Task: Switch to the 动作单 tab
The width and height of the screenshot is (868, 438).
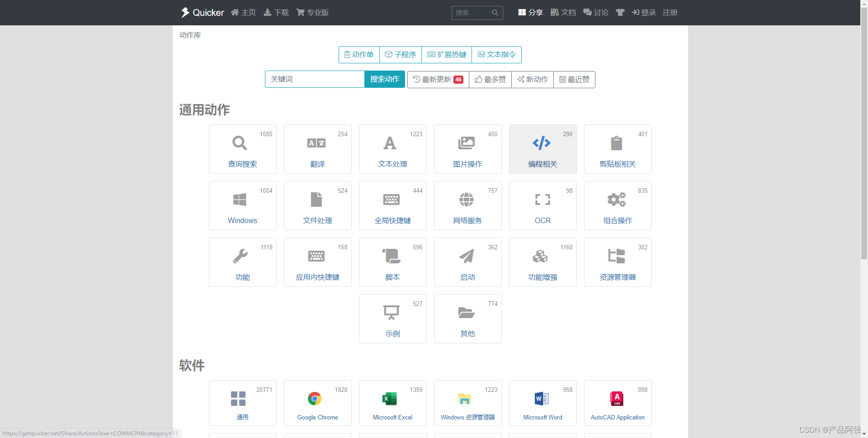Action: 359,54
